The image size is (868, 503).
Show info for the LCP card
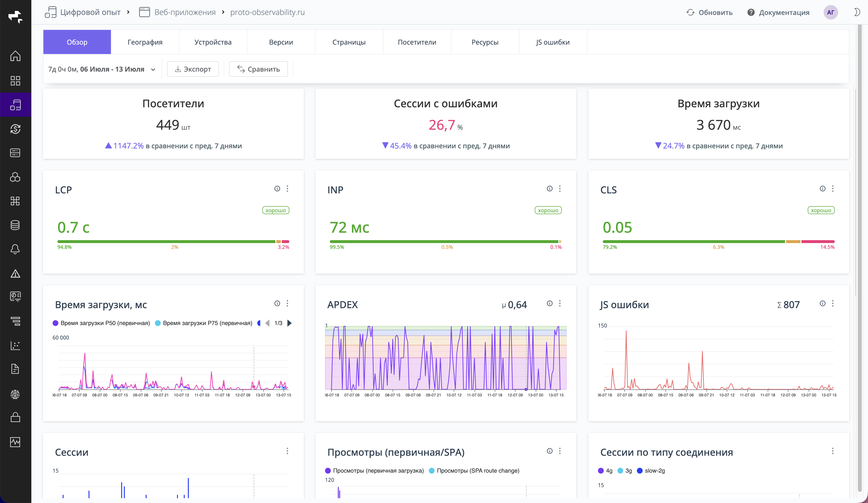[x=277, y=189]
